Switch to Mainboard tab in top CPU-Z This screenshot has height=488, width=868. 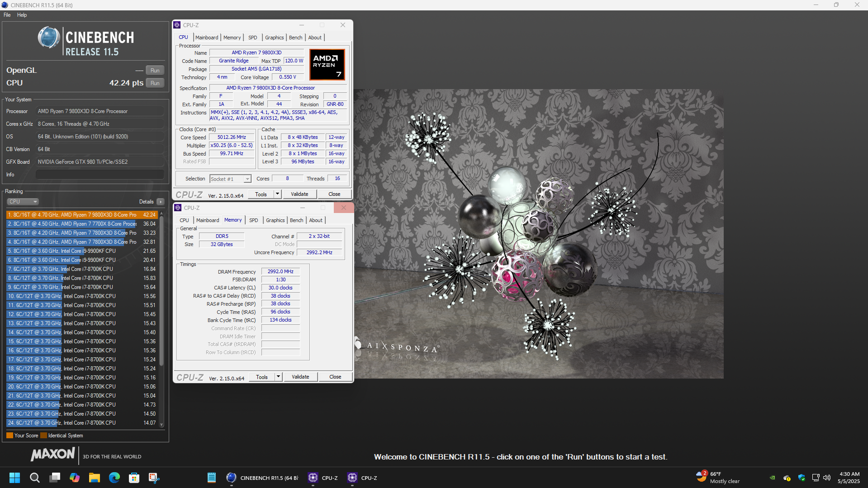click(207, 38)
